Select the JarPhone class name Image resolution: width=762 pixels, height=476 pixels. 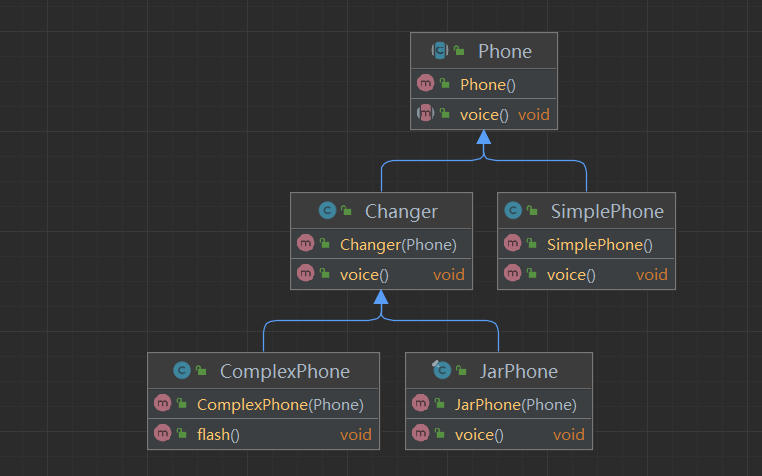519,371
